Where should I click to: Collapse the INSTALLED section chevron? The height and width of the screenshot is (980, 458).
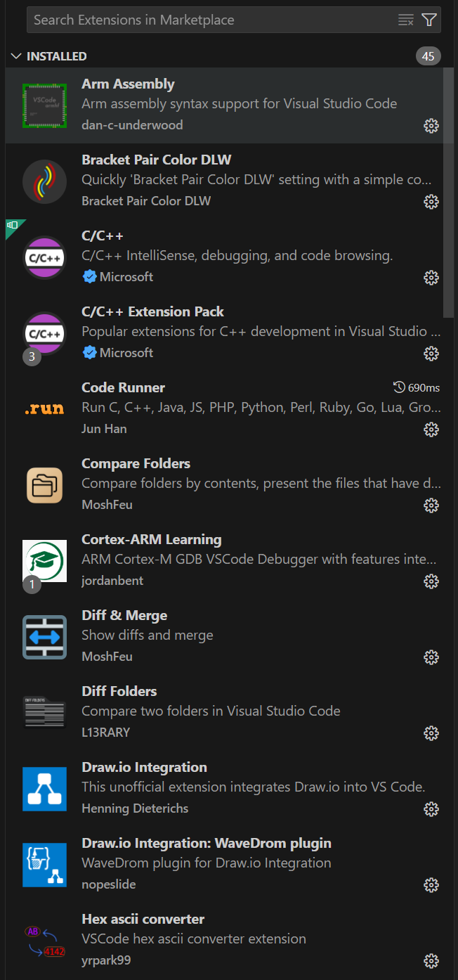(x=17, y=56)
